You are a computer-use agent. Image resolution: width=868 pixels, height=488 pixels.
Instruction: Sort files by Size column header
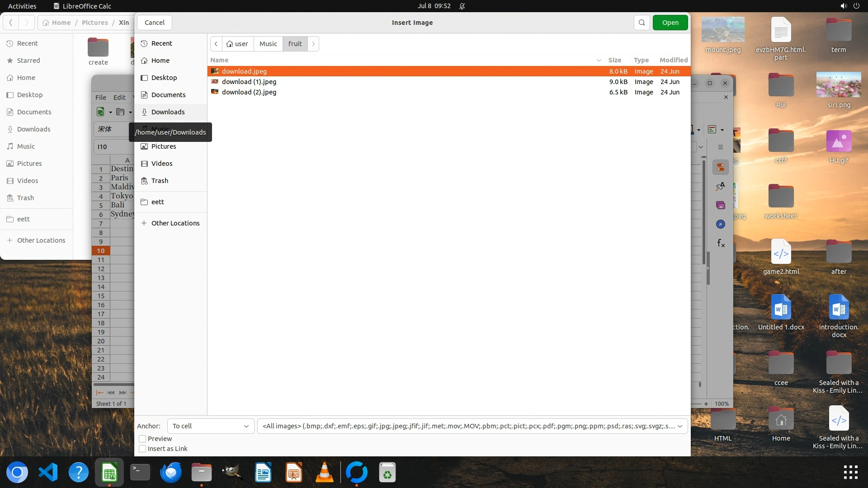pos(614,60)
